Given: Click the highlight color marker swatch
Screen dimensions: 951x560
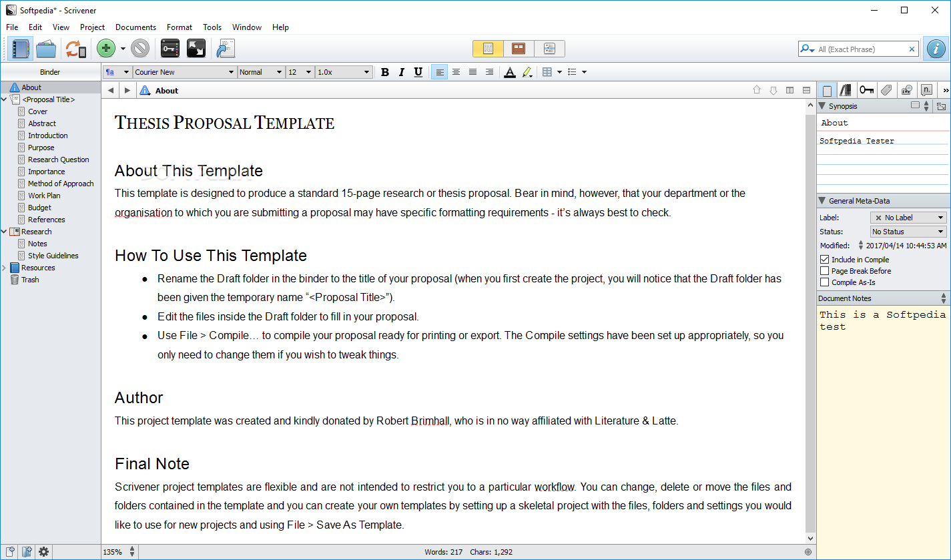Looking at the screenshot, I should [526, 72].
